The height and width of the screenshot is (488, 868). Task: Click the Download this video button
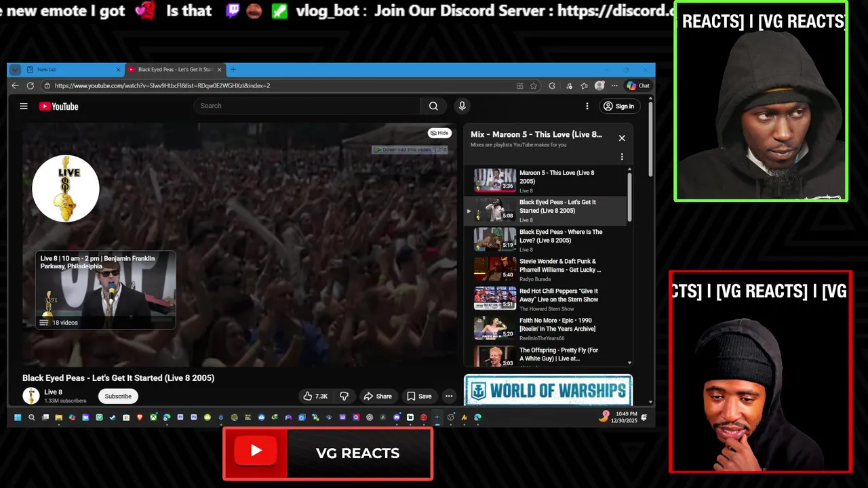410,150
